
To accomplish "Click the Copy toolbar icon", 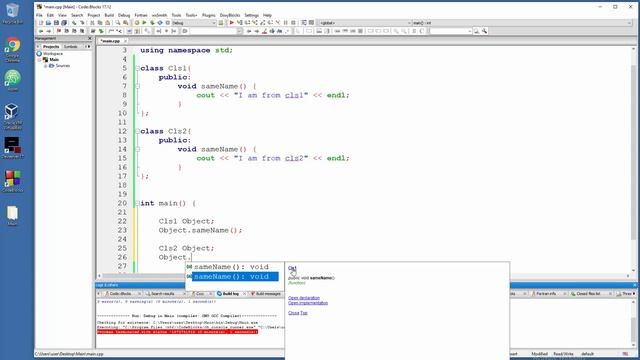I will (x=100, y=23).
